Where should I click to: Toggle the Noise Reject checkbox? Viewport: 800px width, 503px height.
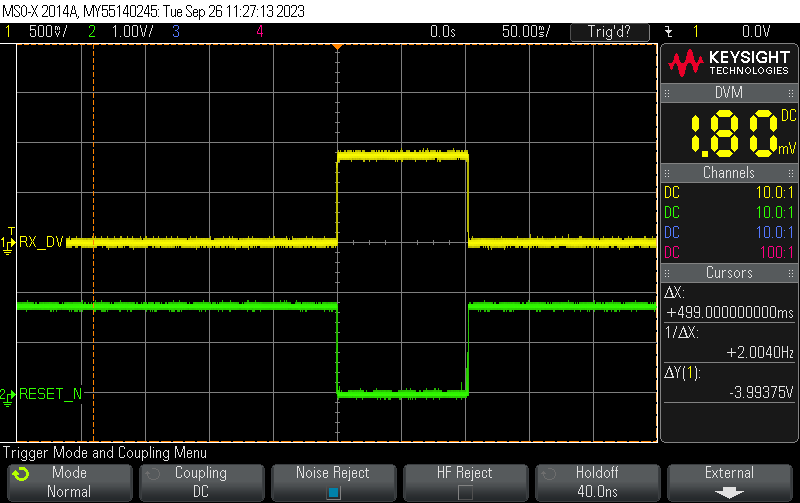[x=334, y=492]
